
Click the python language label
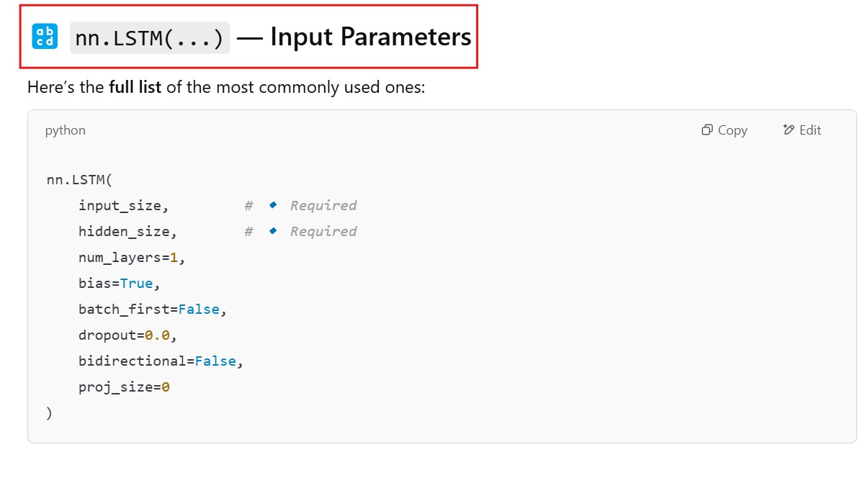(x=65, y=130)
